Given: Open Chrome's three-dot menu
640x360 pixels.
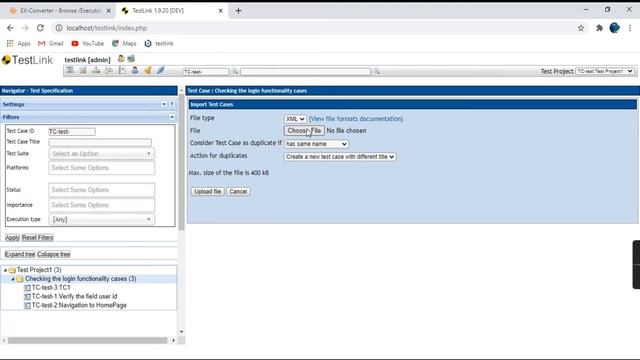Looking at the screenshot, I should pos(630,28).
